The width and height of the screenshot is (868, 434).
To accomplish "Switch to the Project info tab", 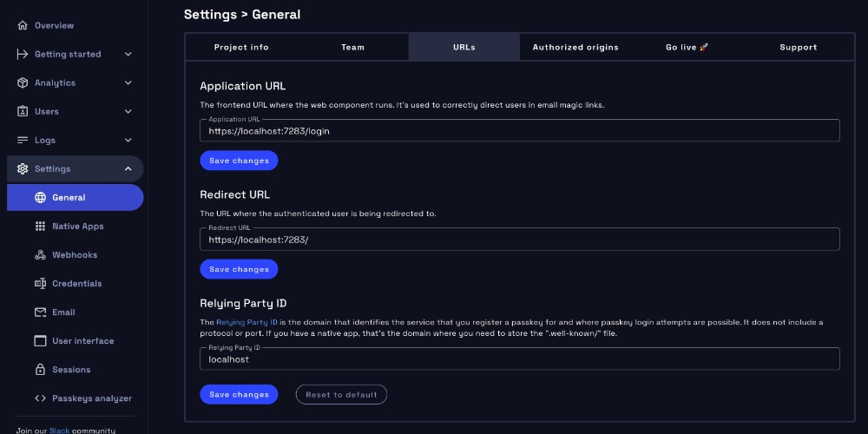I will (x=241, y=47).
